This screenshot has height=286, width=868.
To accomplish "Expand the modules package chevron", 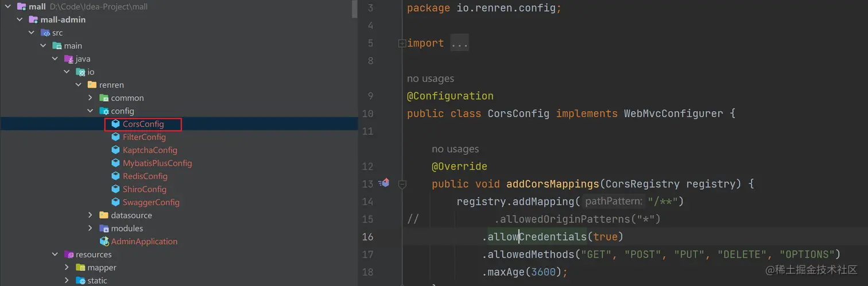I will pos(90,228).
